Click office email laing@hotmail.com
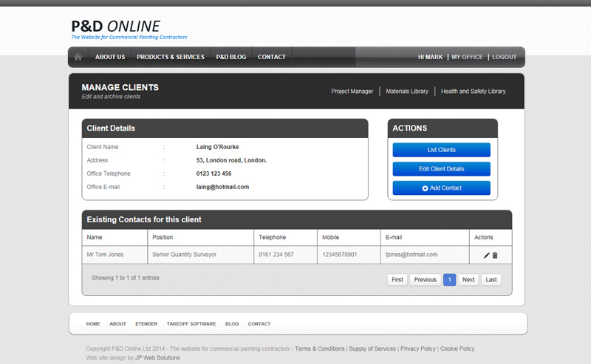The width and height of the screenshot is (591, 364). [x=222, y=187]
